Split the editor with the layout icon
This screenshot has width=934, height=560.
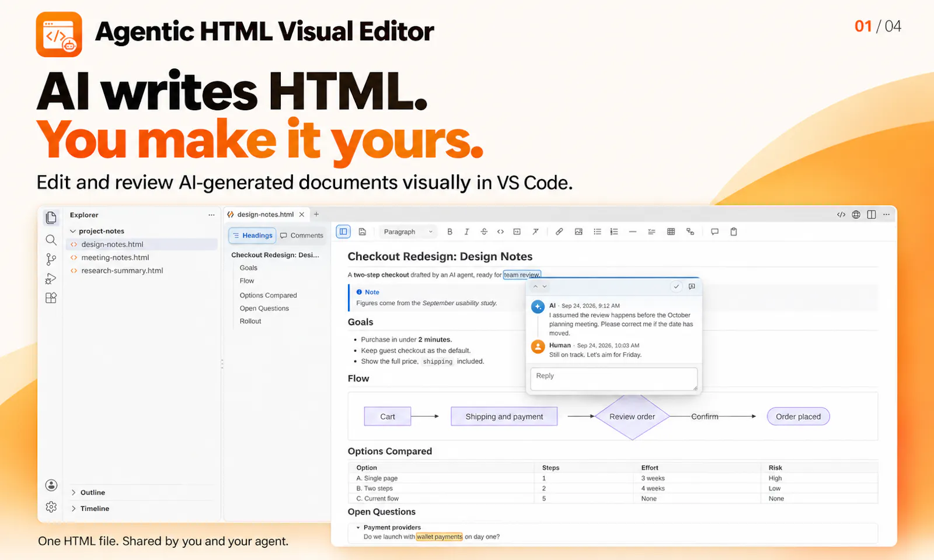click(872, 215)
